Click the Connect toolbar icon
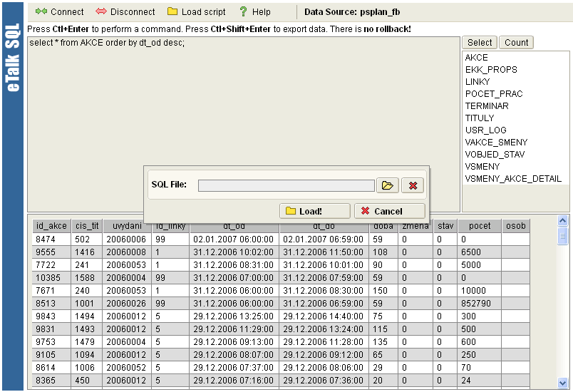573x392 pixels. tap(59, 12)
